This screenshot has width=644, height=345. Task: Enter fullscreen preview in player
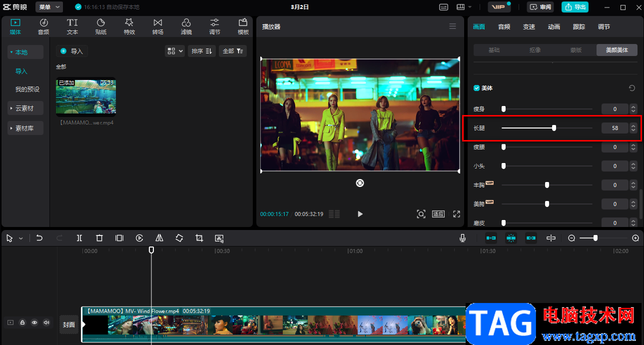click(x=457, y=214)
